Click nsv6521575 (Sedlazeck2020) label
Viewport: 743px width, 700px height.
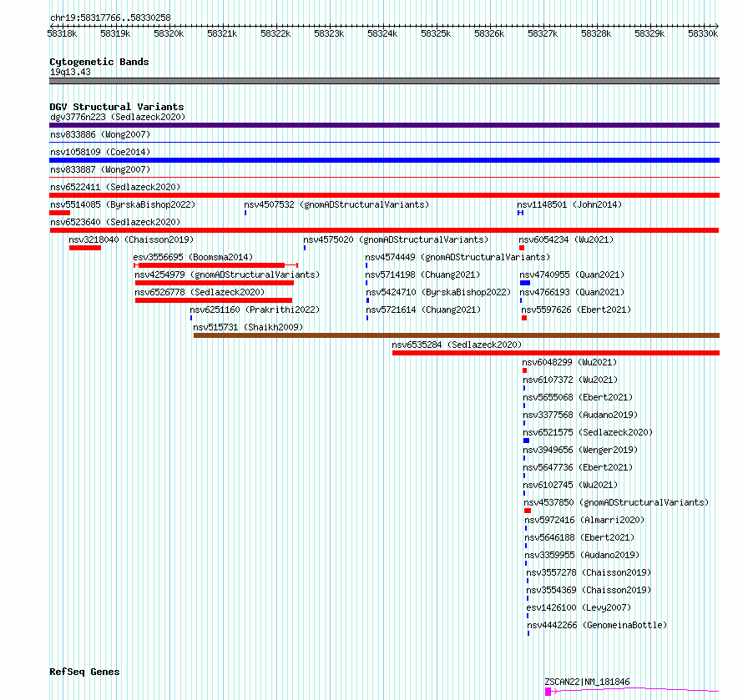[x=588, y=432]
